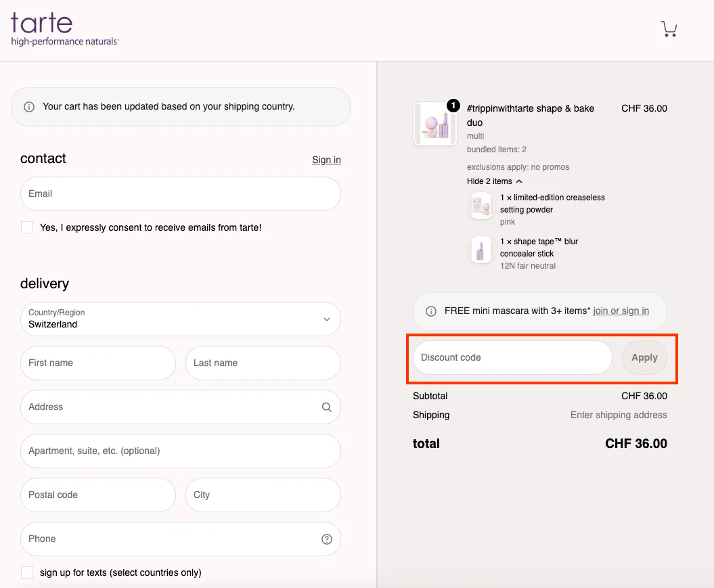
Task: Enable the sign up for texts checkbox
Action: tap(26, 572)
